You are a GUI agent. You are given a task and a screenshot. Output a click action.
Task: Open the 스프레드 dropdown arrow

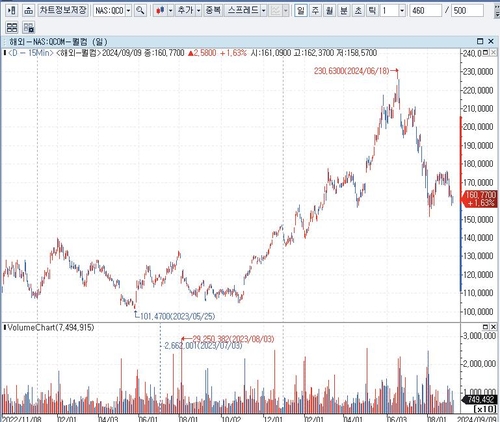point(264,11)
